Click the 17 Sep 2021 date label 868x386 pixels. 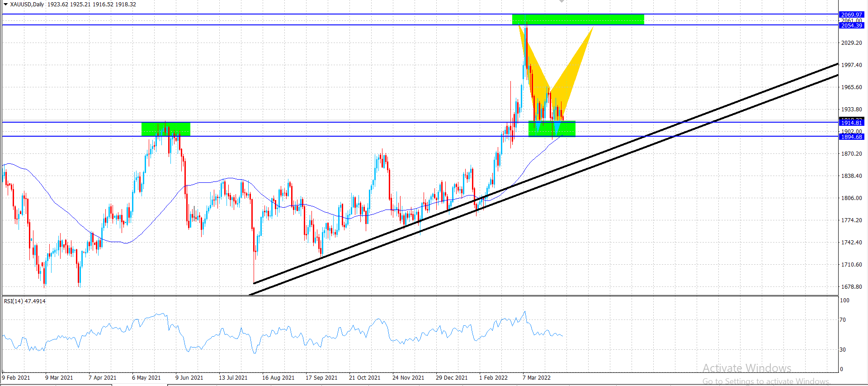click(321, 378)
